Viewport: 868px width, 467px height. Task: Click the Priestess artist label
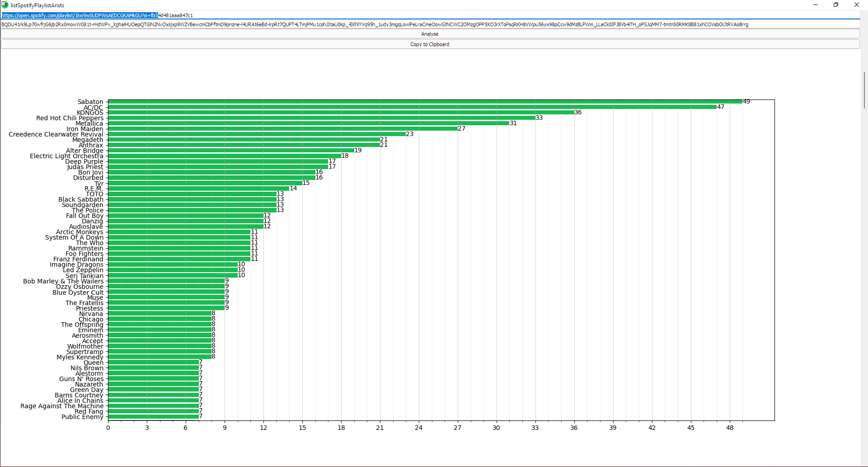[x=89, y=308]
